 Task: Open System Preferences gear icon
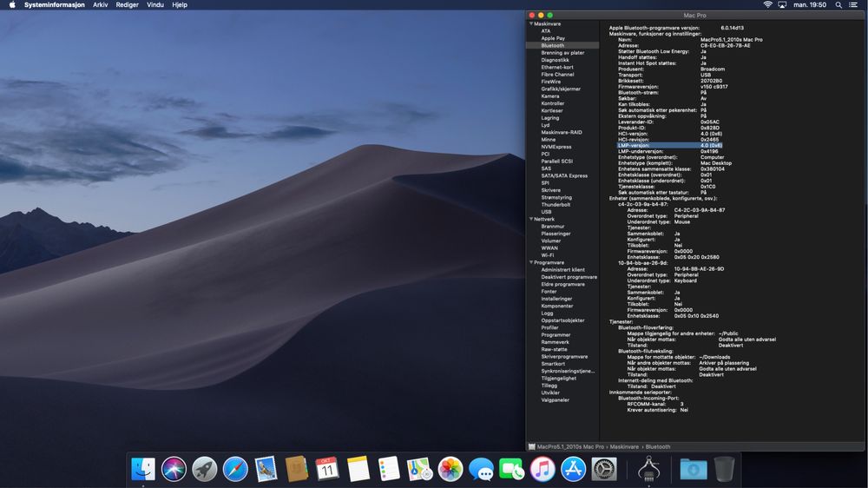[604, 469]
